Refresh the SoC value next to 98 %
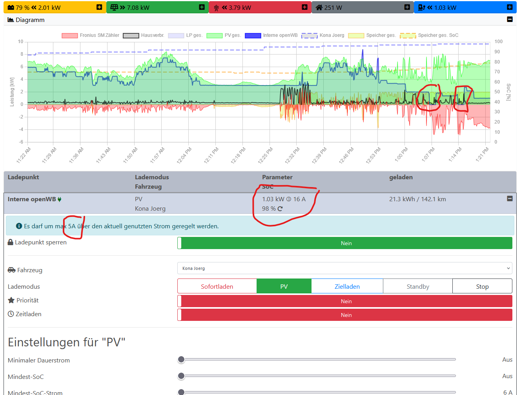This screenshot has height=395, width=532. click(280, 209)
